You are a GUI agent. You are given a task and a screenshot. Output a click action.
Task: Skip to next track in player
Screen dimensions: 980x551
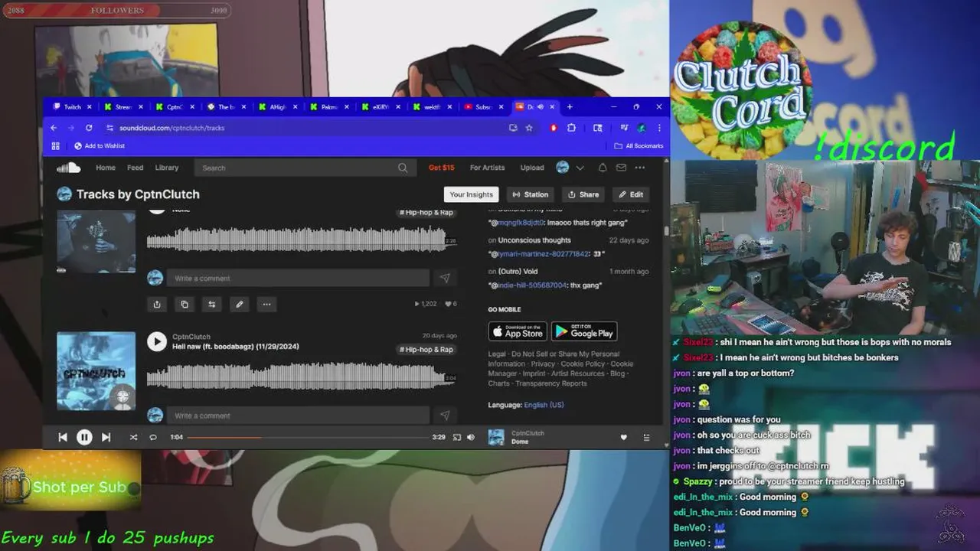click(106, 437)
